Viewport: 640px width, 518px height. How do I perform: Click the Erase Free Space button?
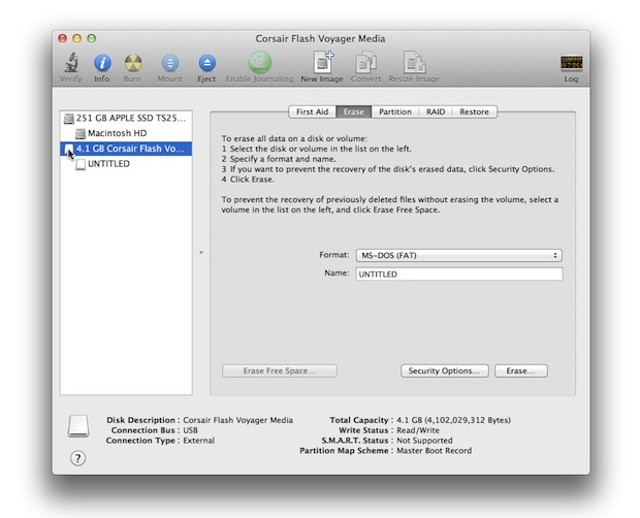(x=280, y=371)
